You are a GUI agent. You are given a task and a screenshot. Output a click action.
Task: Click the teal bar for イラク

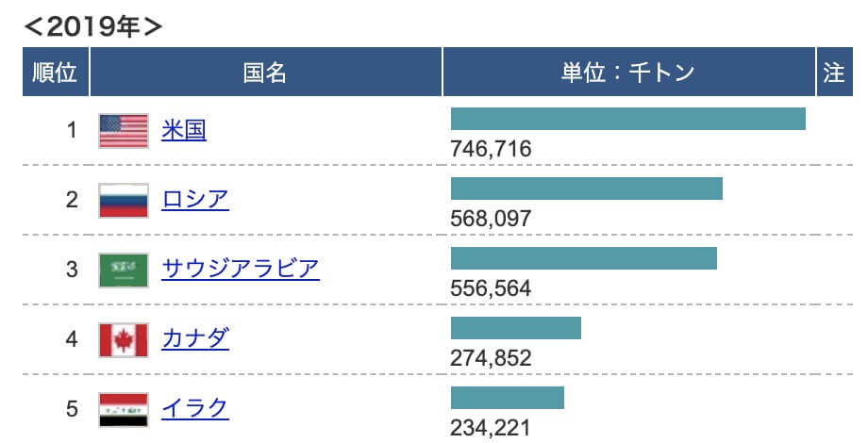[x=508, y=398]
